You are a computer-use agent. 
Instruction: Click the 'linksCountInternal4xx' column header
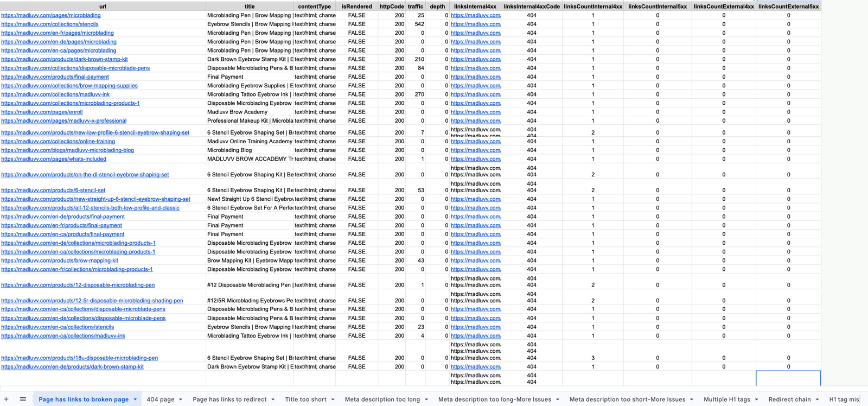592,7
